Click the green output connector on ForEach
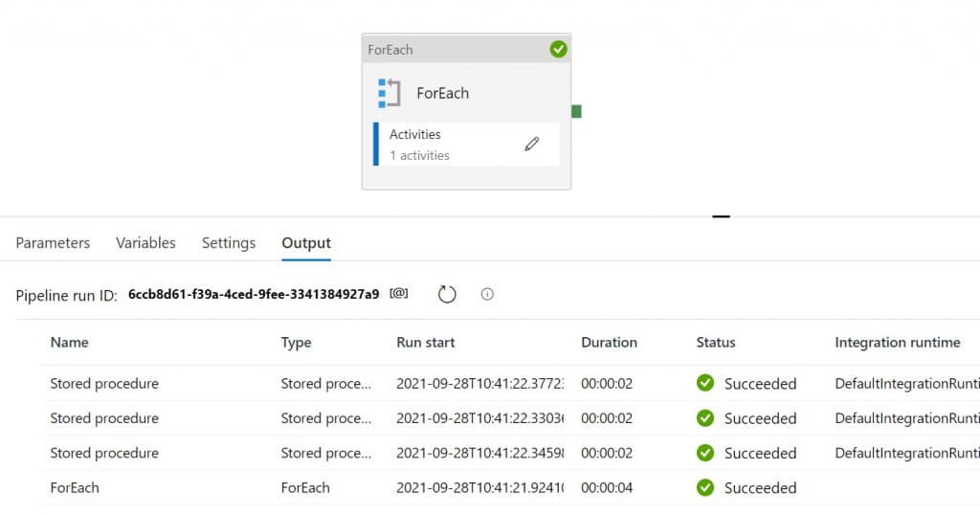Screen dimensions: 980x515 pyautogui.click(x=576, y=111)
